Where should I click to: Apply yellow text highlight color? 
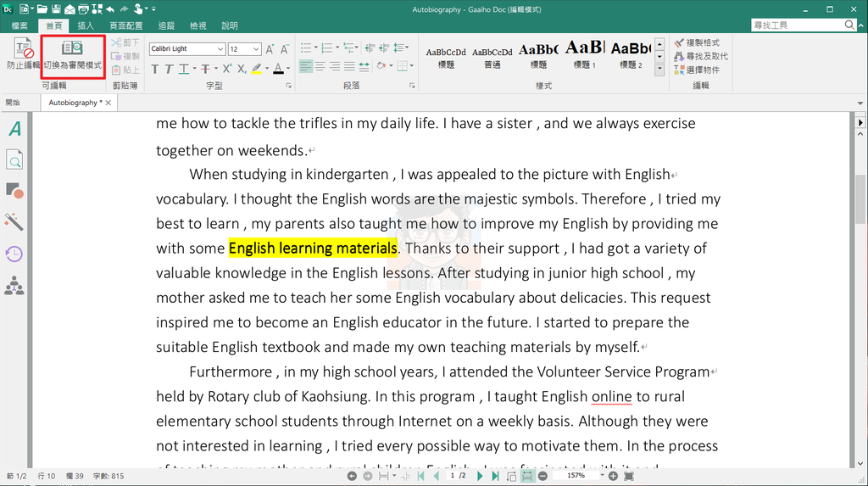point(256,69)
